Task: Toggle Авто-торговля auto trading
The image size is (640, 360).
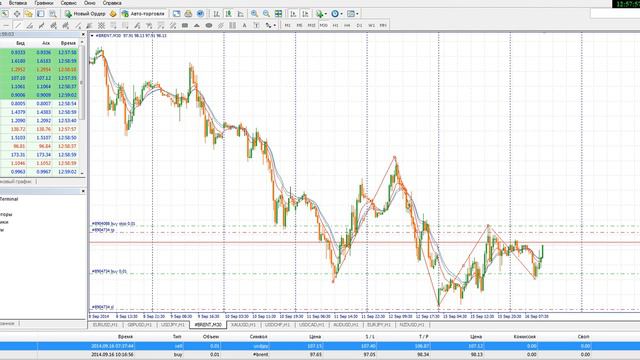Action: point(144,13)
